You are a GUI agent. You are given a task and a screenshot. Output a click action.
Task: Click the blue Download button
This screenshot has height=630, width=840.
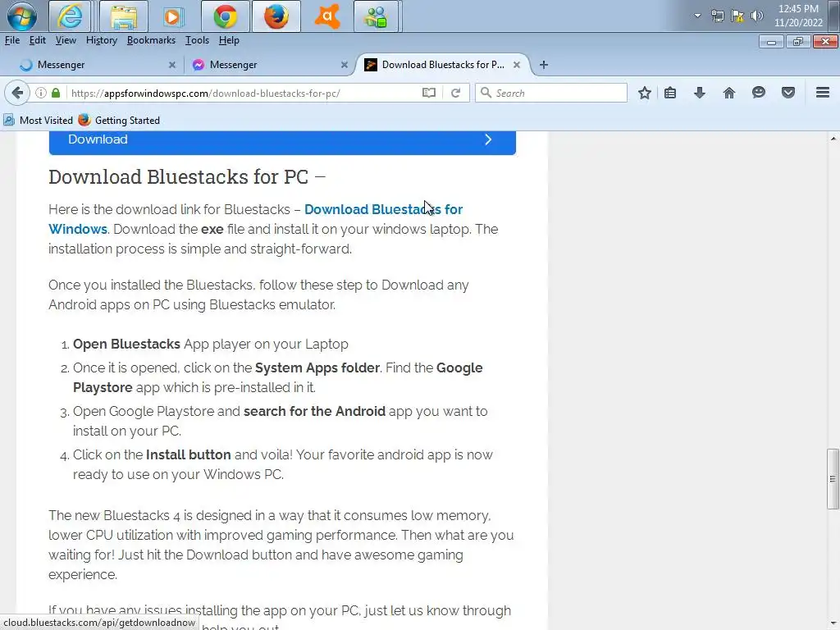[282, 142]
